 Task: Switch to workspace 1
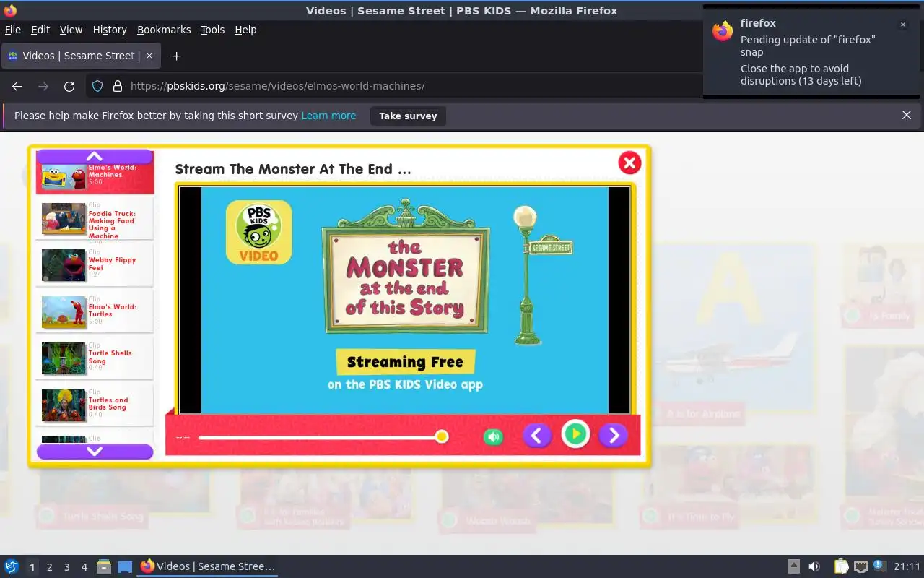click(32, 567)
